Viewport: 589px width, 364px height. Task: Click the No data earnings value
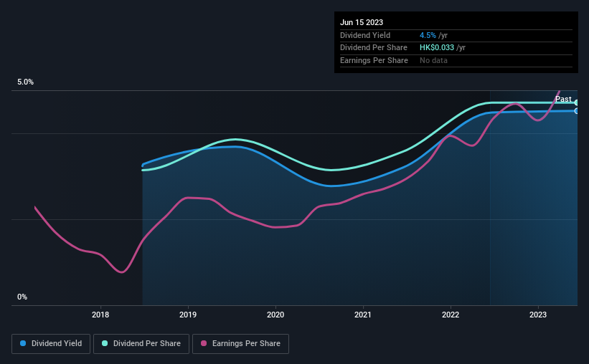[x=433, y=60]
